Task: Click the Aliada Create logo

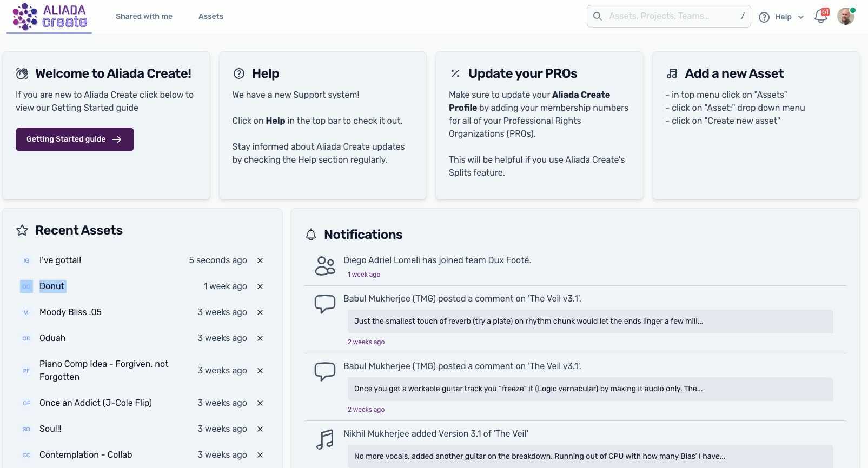Action: (x=49, y=17)
